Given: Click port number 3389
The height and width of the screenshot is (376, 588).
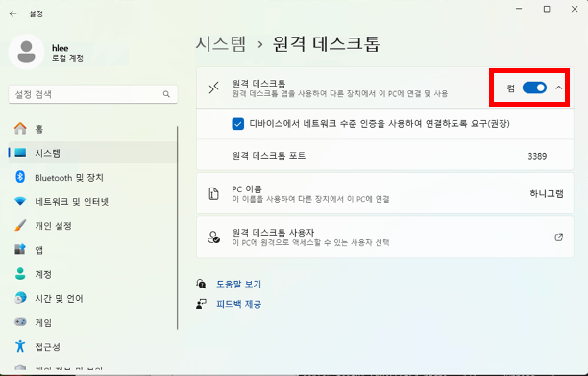Looking at the screenshot, I should tap(537, 156).
